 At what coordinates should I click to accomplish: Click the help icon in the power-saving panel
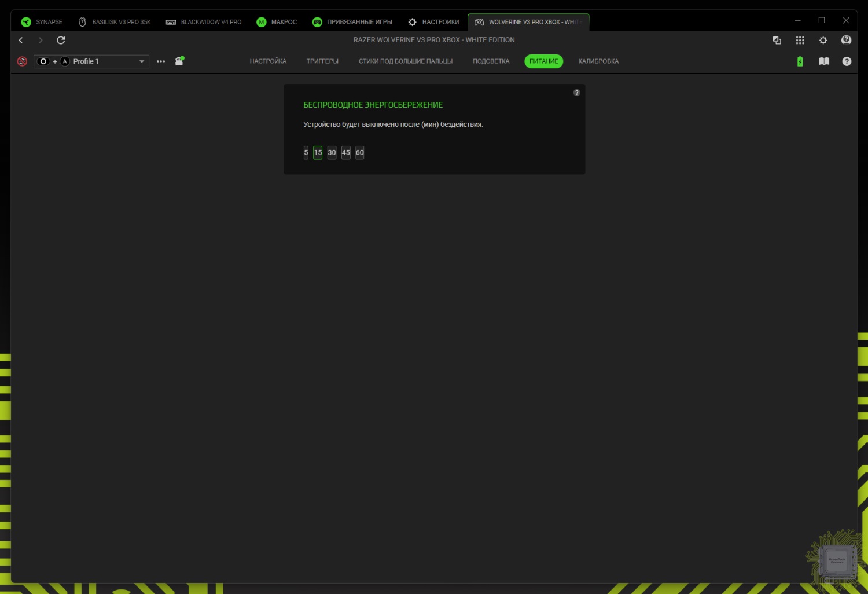pos(576,93)
